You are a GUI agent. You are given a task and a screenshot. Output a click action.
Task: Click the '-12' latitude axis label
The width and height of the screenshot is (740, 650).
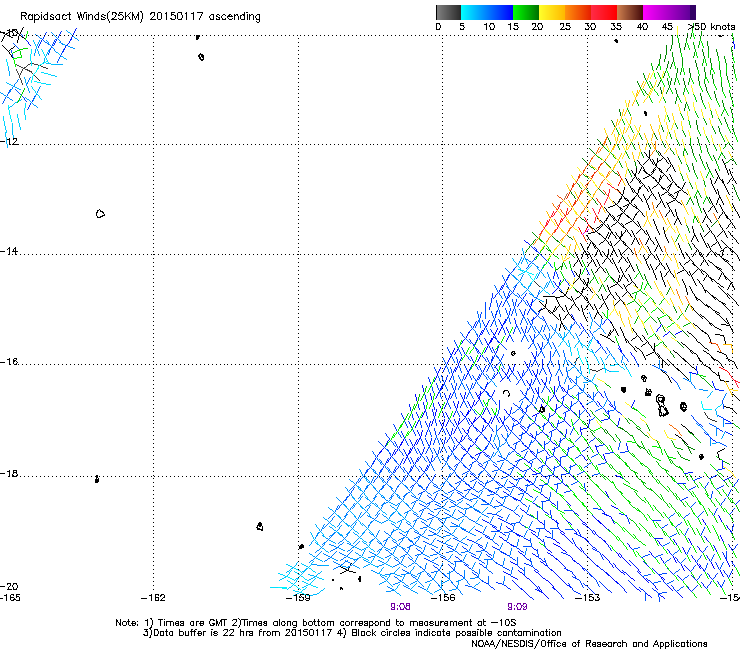click(9, 141)
